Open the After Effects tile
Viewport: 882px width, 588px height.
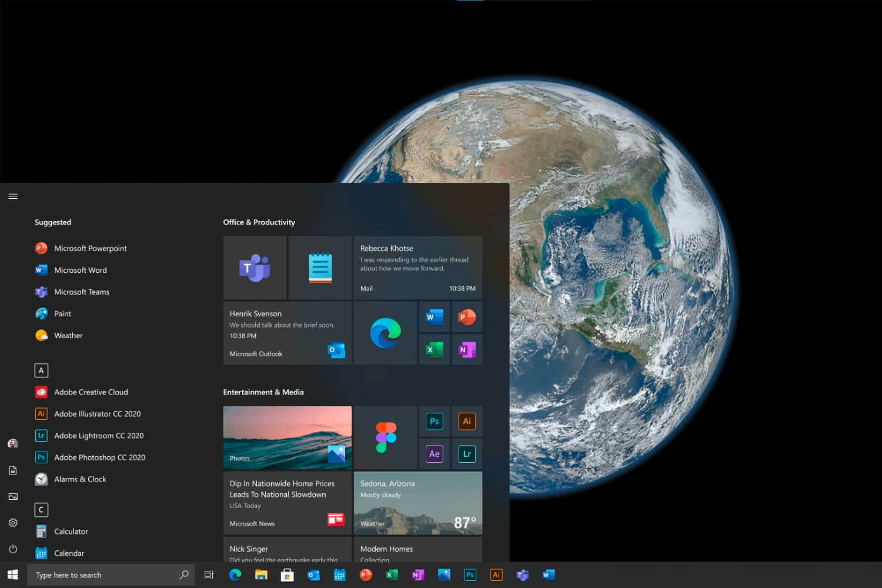click(x=434, y=453)
